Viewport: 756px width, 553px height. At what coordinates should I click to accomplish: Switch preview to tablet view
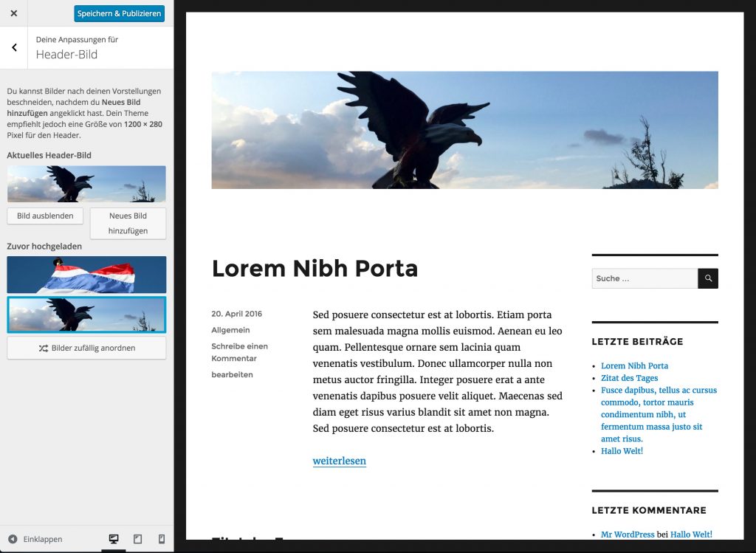(137, 539)
